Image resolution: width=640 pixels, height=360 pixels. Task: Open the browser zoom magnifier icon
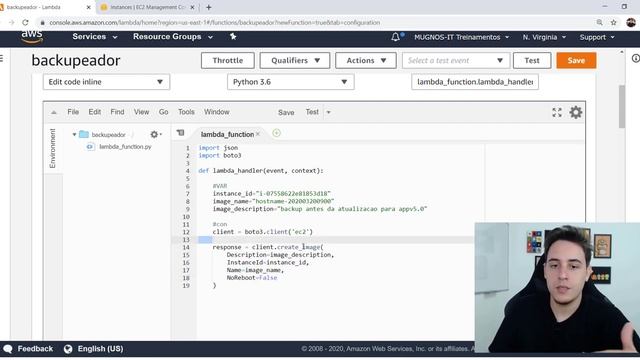(599, 22)
